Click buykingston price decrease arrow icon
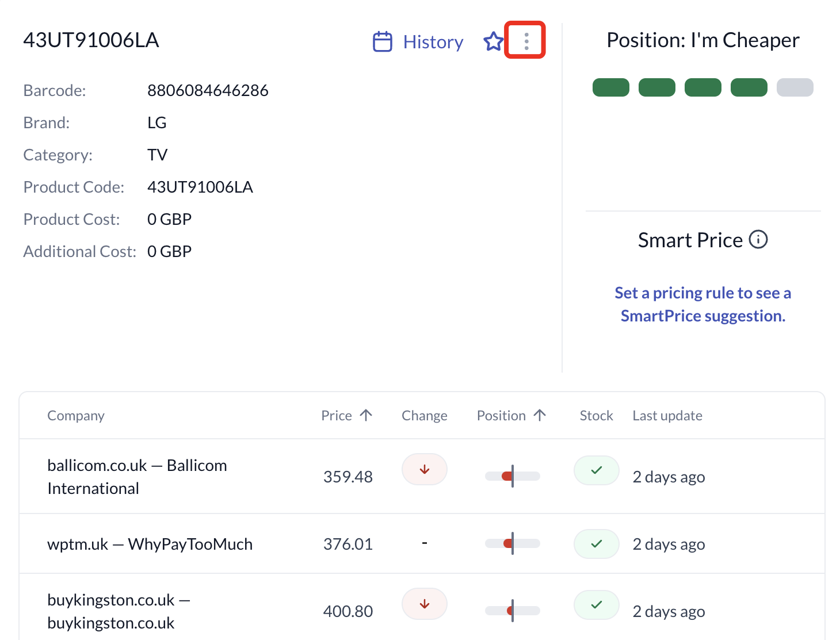This screenshot has width=840, height=640. pyautogui.click(x=425, y=604)
